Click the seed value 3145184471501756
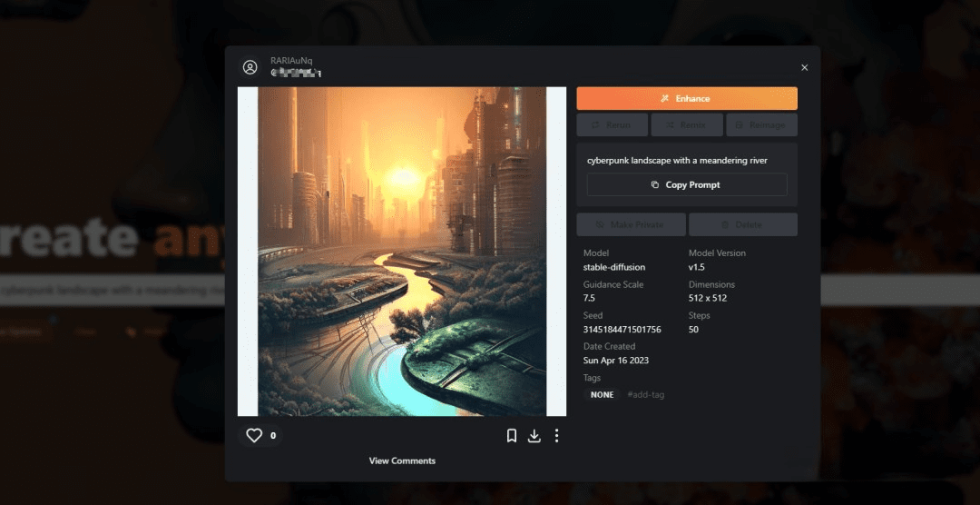 622,329
